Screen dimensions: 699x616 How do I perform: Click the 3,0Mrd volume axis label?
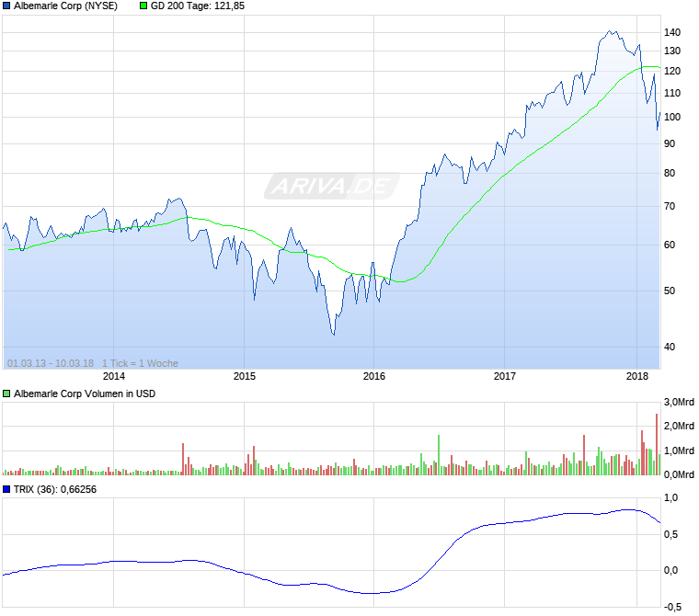679,403
